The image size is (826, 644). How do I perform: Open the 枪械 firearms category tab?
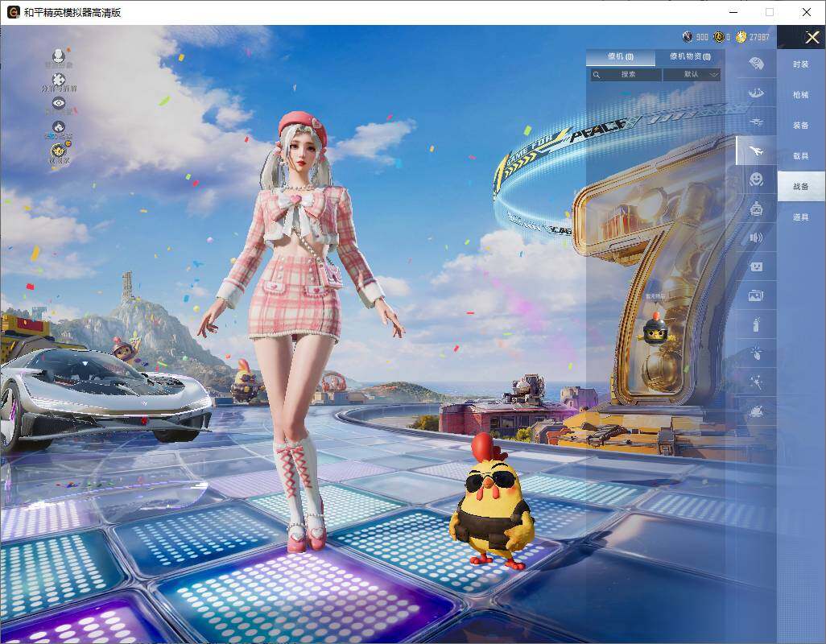801,95
